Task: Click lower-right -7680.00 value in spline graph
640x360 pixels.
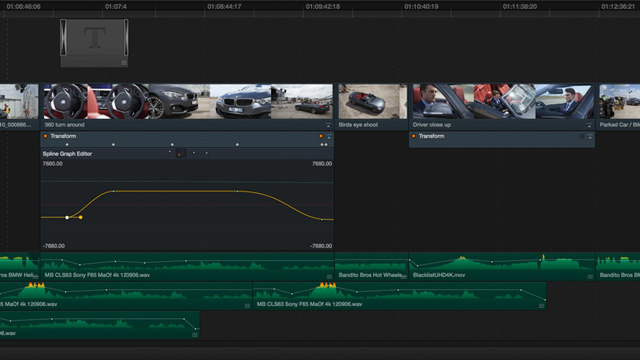Action: tap(321, 246)
